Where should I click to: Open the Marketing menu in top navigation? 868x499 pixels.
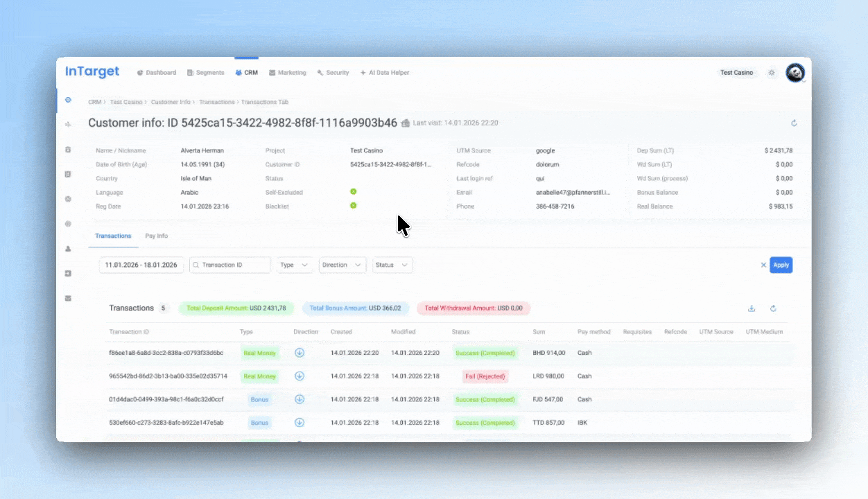coord(288,73)
